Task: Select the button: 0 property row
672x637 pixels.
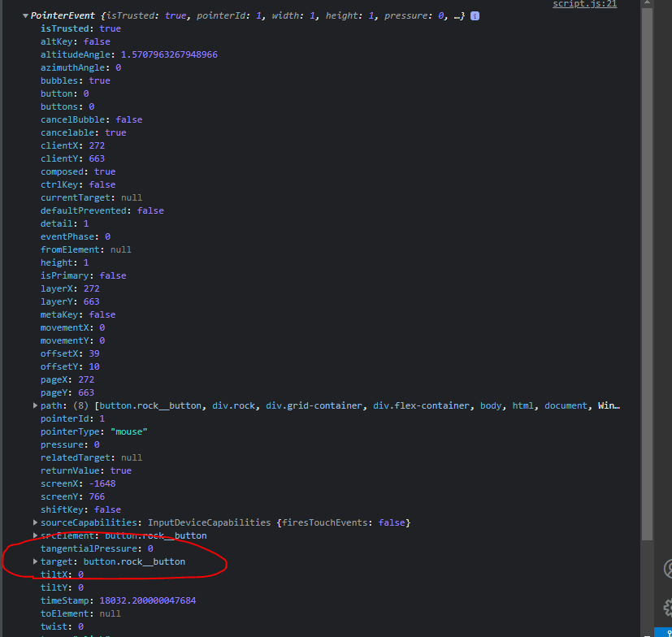Action: (x=65, y=93)
